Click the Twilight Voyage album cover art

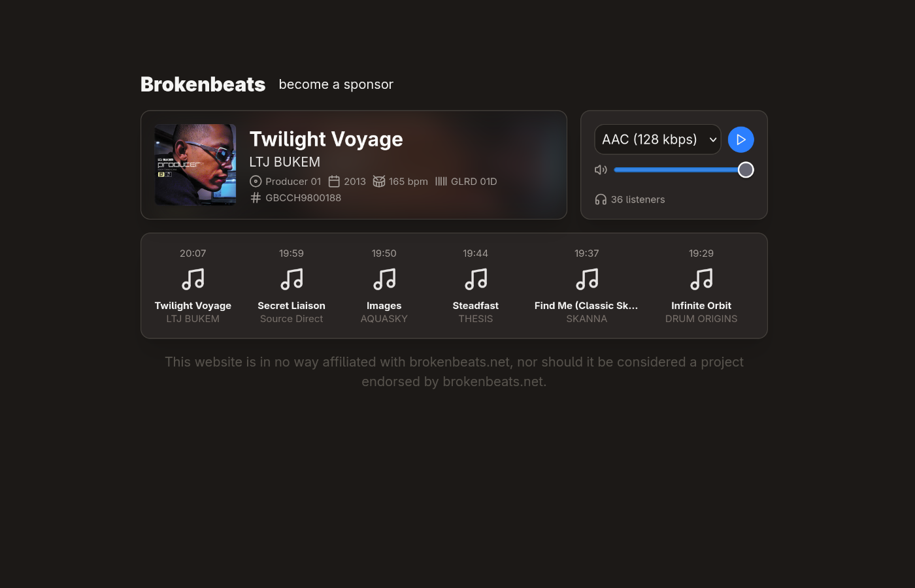click(195, 165)
